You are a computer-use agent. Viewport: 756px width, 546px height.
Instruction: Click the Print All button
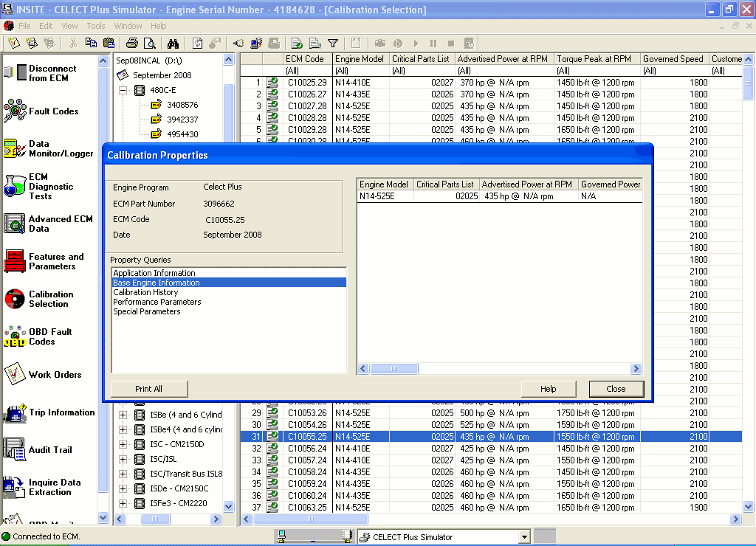tap(149, 389)
